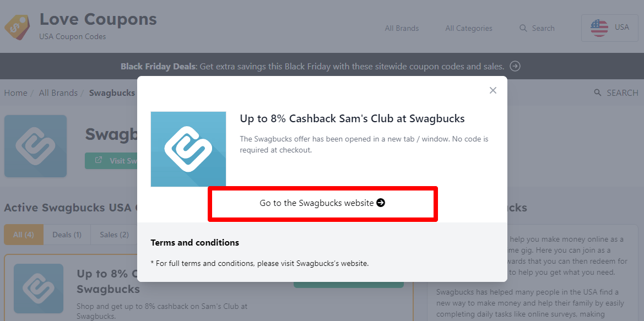Open the USA country selector

pos(609,28)
